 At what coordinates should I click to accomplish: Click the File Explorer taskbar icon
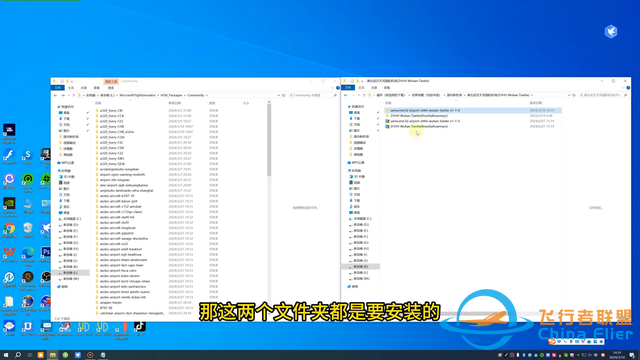coord(53,355)
